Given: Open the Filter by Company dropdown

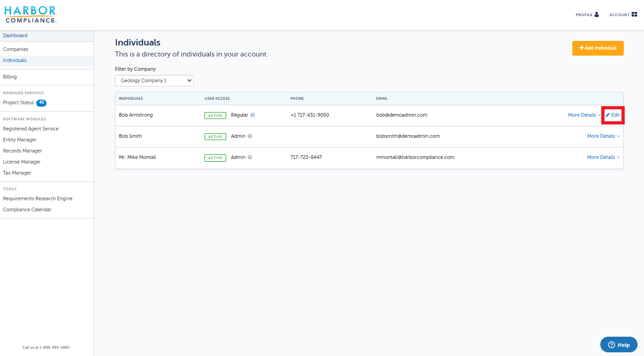Looking at the screenshot, I should tap(154, 81).
